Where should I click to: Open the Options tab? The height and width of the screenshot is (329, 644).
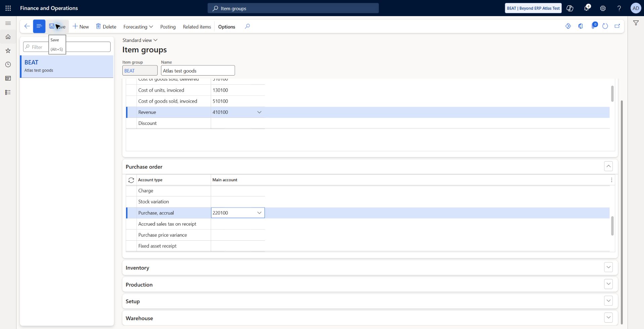click(x=227, y=27)
